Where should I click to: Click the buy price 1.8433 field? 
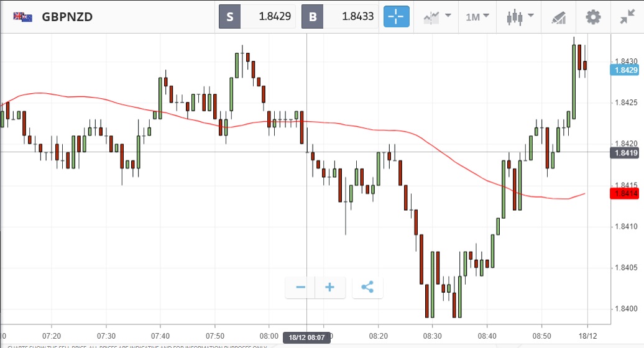pyautogui.click(x=351, y=17)
